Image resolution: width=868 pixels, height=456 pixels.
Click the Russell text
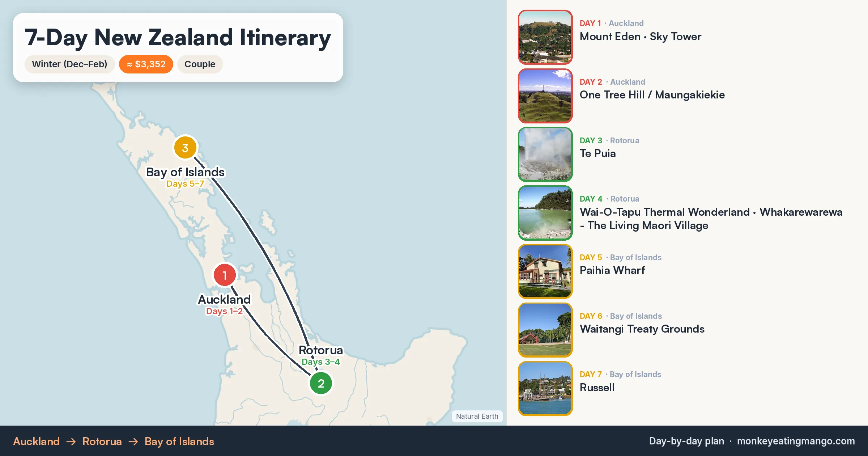click(597, 388)
